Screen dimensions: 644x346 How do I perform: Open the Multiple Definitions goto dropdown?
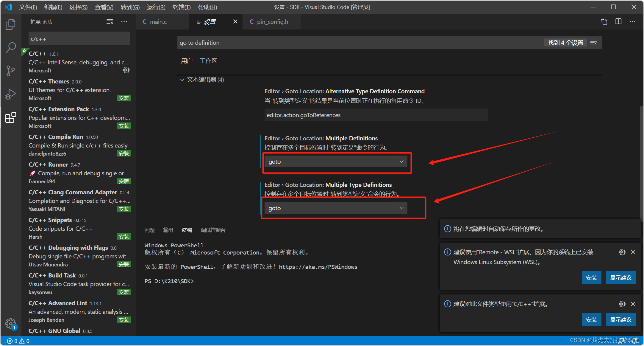click(336, 162)
